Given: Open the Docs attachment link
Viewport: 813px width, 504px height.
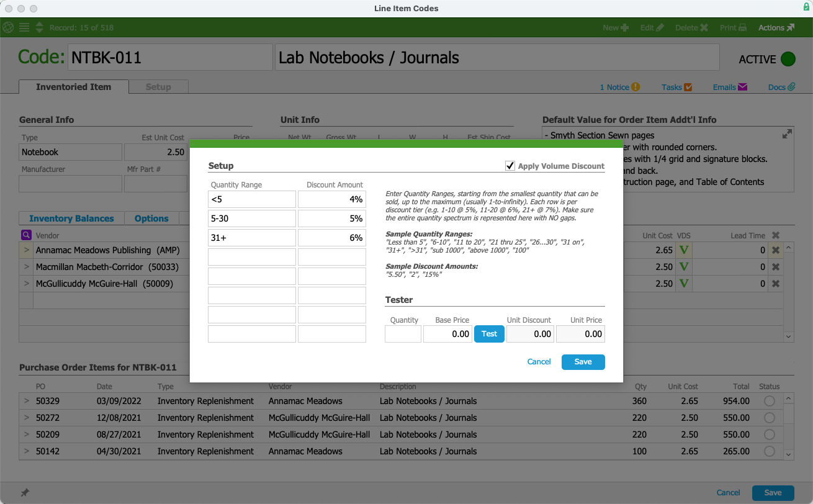Looking at the screenshot, I should (x=781, y=87).
